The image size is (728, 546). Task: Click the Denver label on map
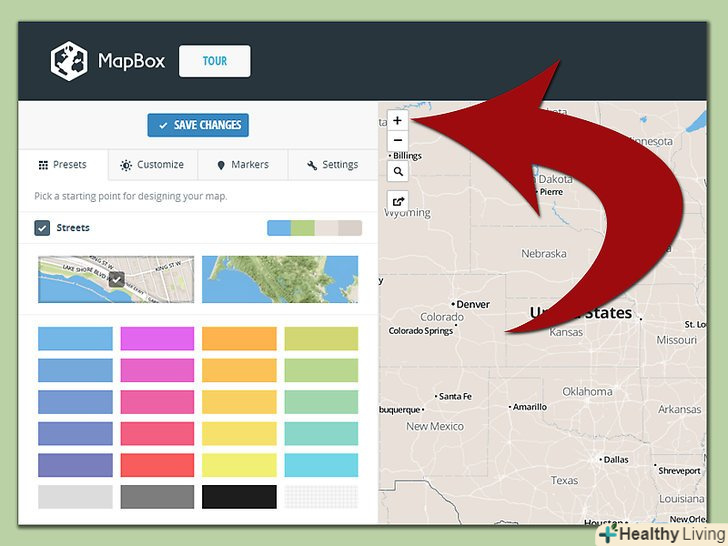[473, 305]
